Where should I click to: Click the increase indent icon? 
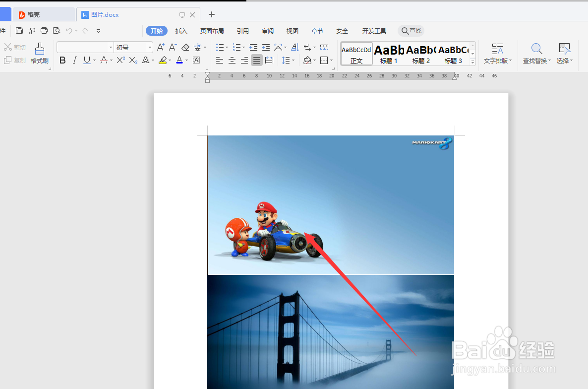click(266, 47)
